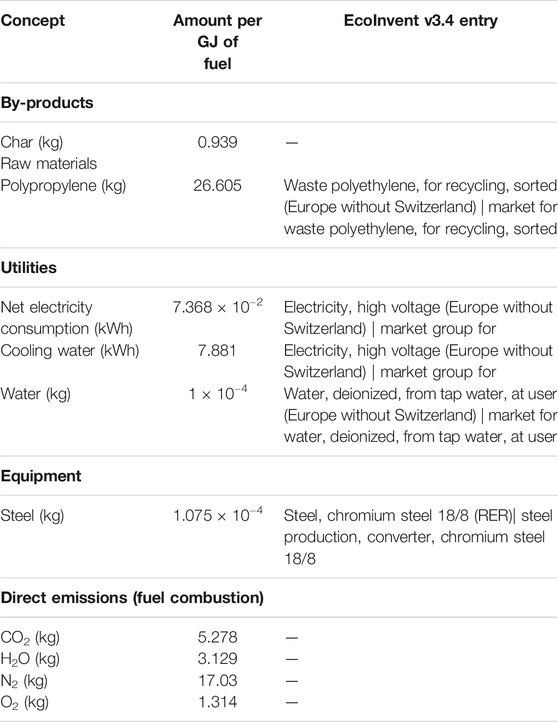
Task: Click the EcoInvent v3.4 entry header
Action: 421,21
